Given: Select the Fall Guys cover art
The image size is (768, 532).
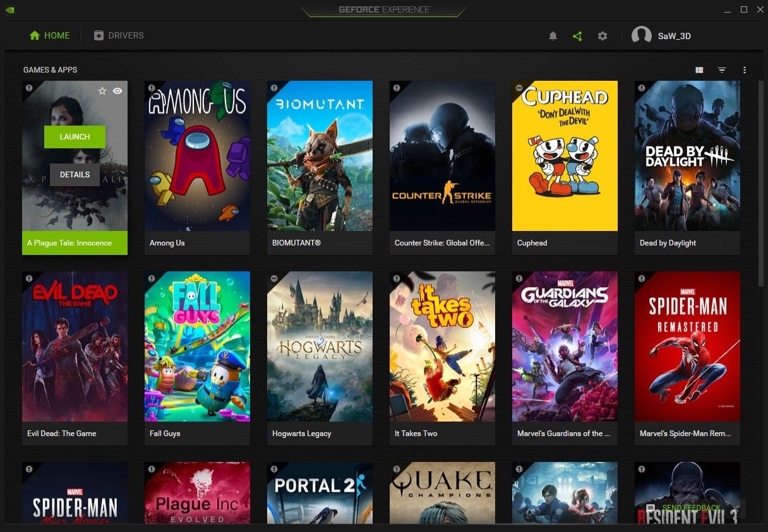Looking at the screenshot, I should pos(197,346).
